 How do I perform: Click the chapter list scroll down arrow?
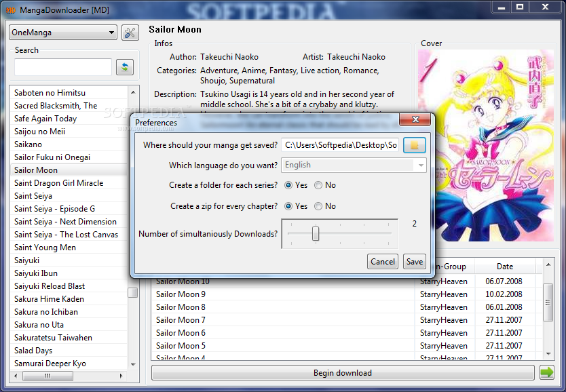(x=548, y=353)
